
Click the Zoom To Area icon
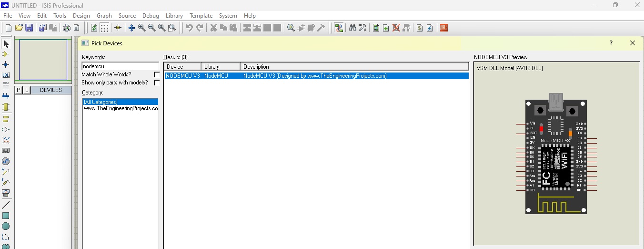coord(172,28)
